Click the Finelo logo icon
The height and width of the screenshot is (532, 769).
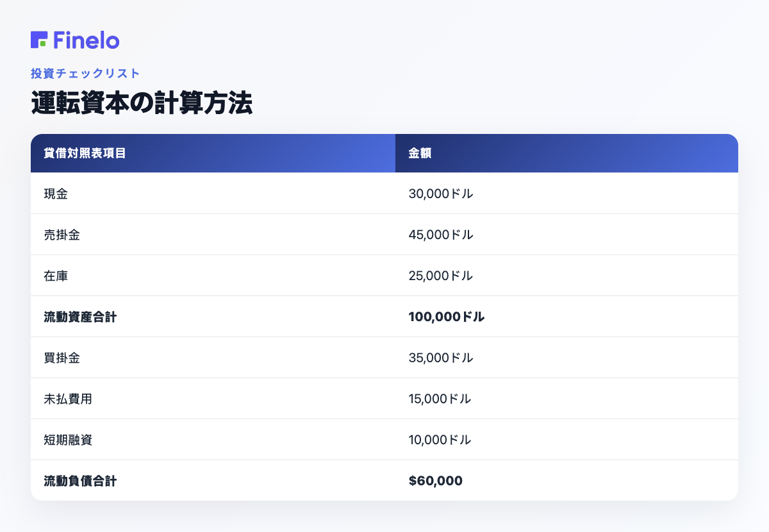click(39, 40)
